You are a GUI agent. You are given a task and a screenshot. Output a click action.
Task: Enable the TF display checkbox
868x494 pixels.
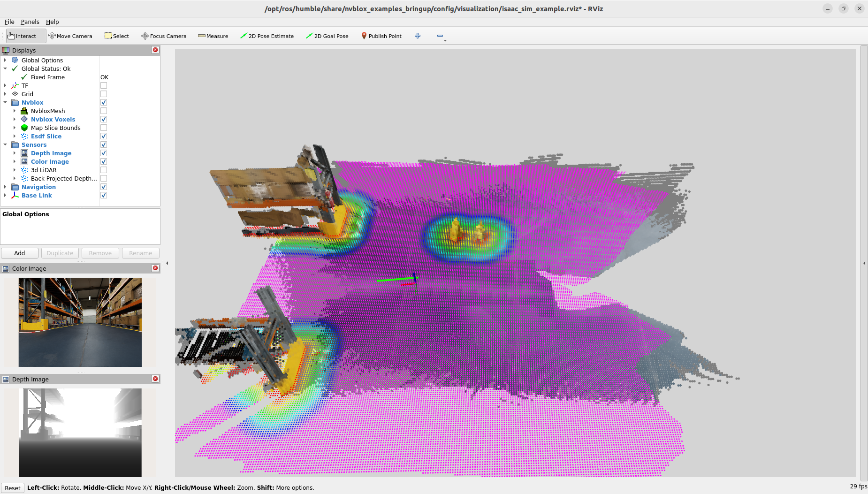click(x=104, y=86)
